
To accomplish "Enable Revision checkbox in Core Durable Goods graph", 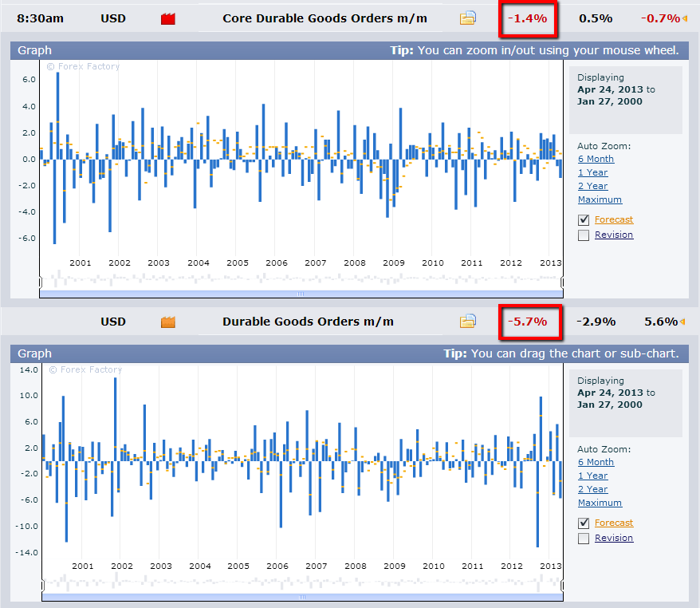I will pos(584,235).
